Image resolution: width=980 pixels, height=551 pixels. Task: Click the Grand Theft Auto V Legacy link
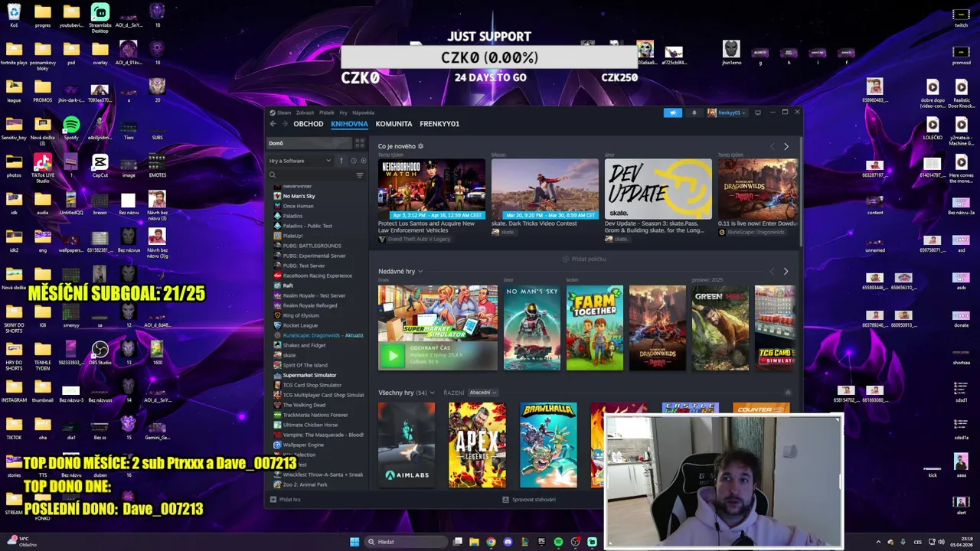(418, 240)
